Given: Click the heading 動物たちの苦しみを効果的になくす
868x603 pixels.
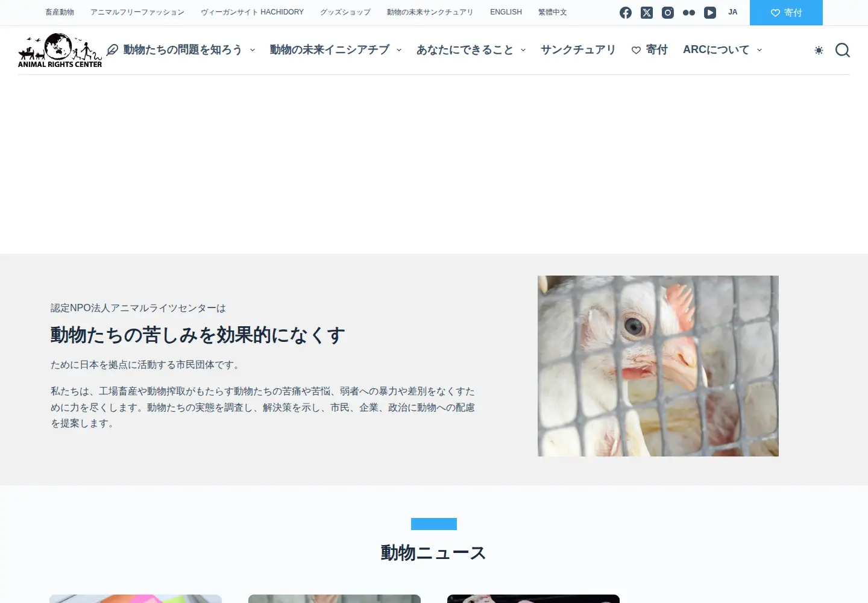Looking at the screenshot, I should click(x=198, y=335).
